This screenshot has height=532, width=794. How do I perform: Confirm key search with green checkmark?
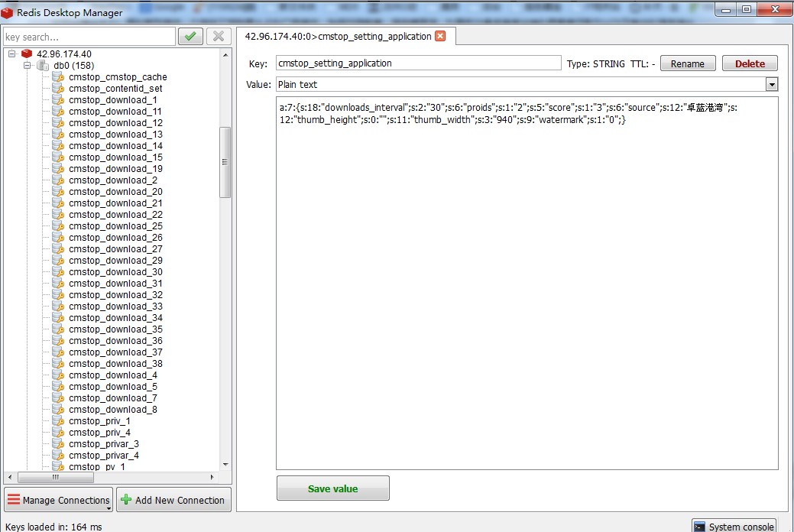pos(190,37)
